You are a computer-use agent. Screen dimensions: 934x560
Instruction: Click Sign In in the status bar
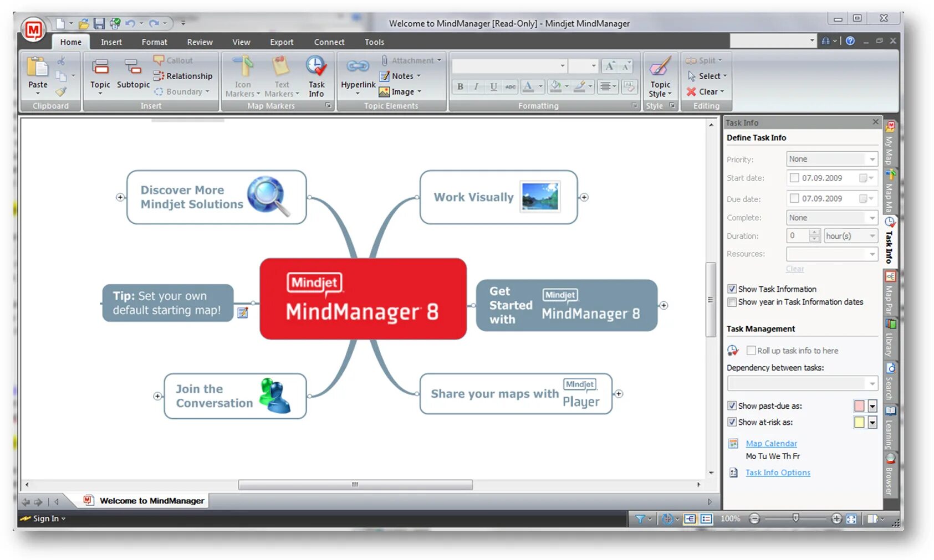coord(45,518)
